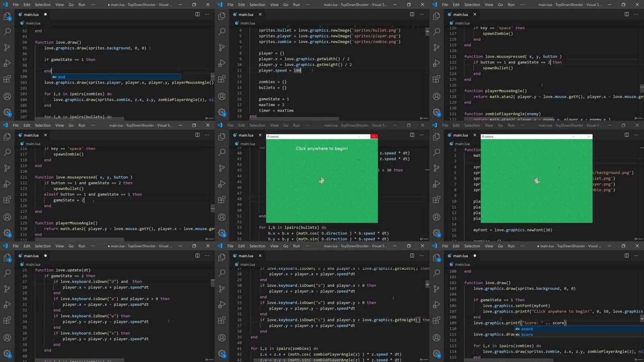Viewport: 644px width, 362px height.
Task: Expand the overflow menu ellipsis in bottom-right window
Action: point(522,246)
